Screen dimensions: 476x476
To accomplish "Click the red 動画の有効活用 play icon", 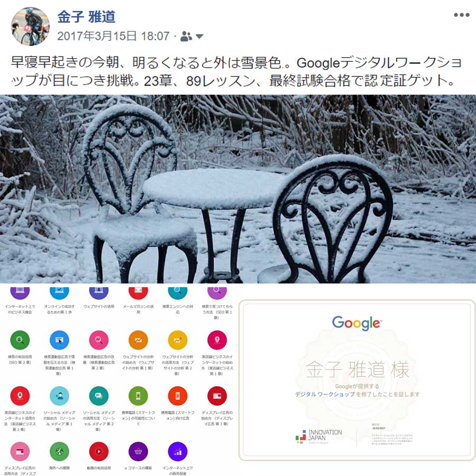I will point(99,452).
